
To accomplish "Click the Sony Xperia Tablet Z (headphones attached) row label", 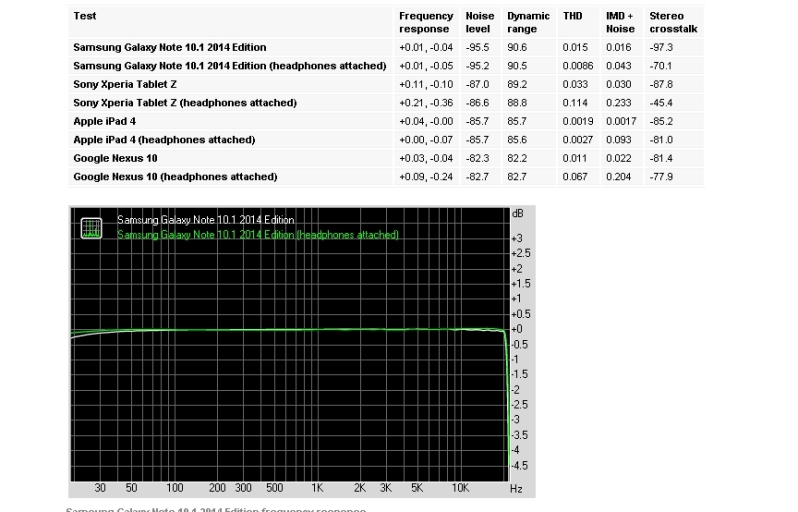I will point(185,103).
